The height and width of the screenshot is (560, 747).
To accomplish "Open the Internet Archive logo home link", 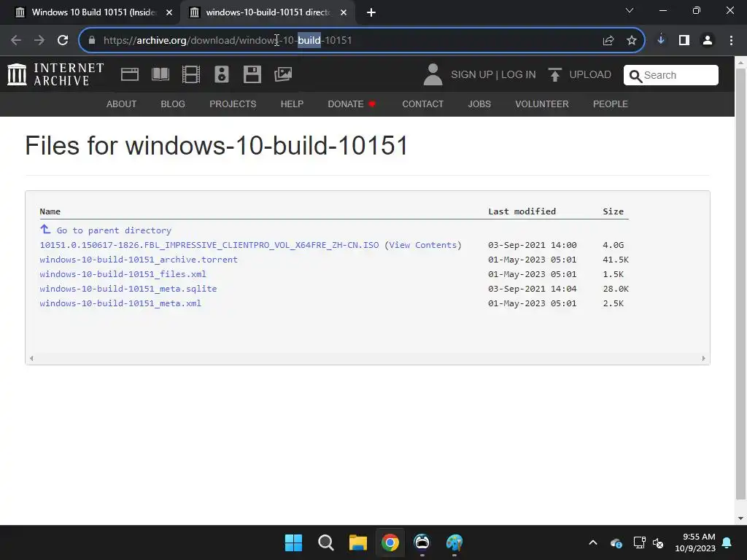I will click(x=55, y=75).
